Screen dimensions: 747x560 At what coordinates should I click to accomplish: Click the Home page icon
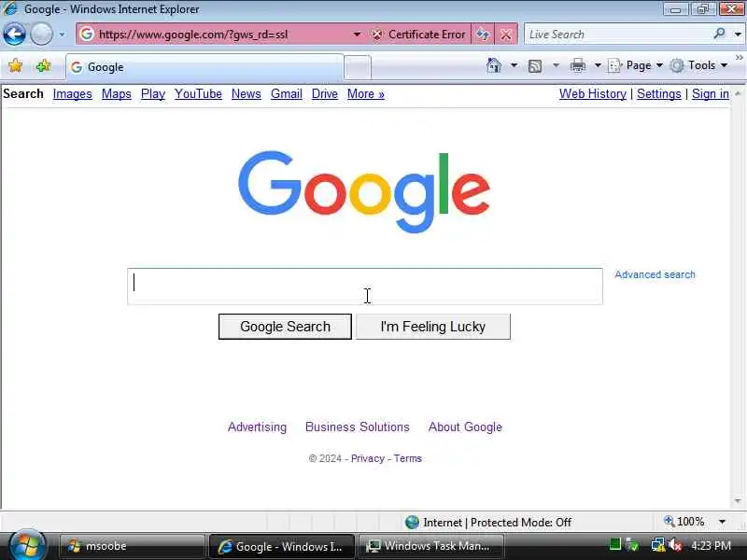pyautogui.click(x=494, y=65)
